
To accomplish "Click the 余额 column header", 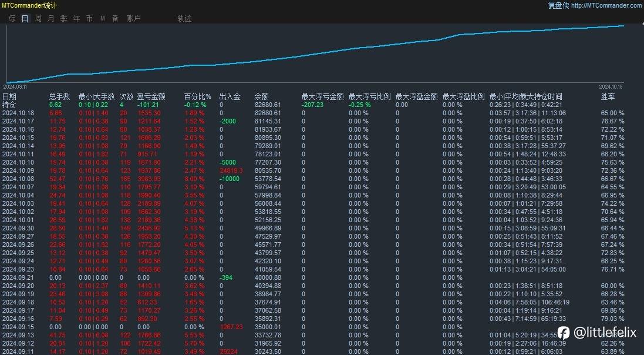I will coord(262,96).
